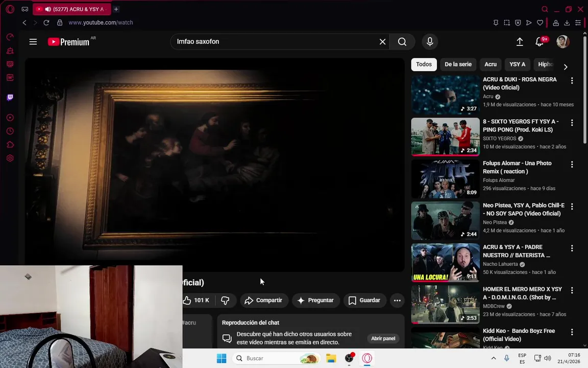
Task: Visit the Nacho Lahuerta channel name
Action: tap(500, 264)
